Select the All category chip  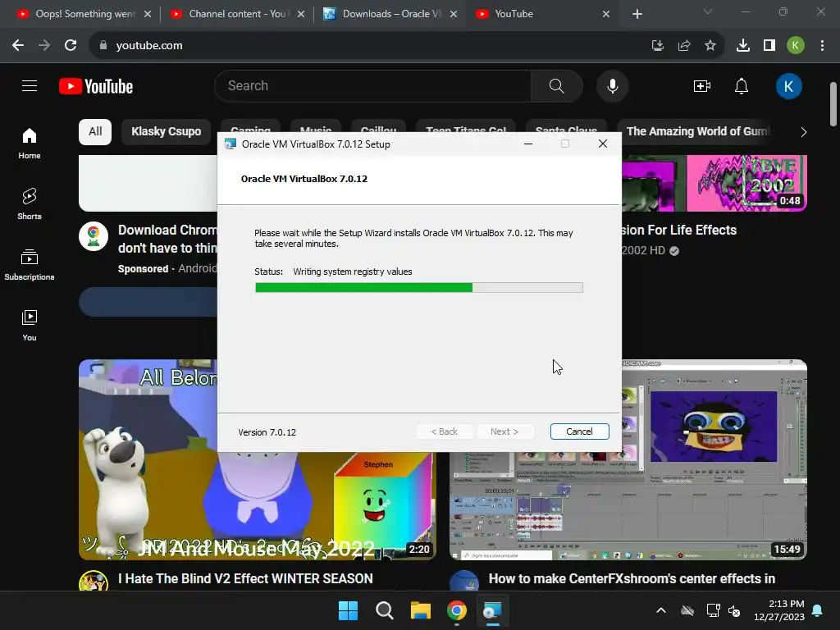pos(95,132)
